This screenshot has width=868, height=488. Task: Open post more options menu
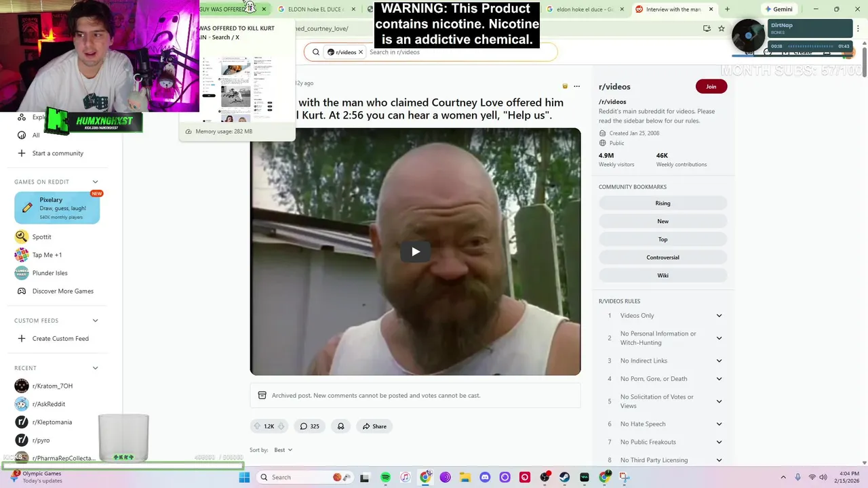(576, 86)
